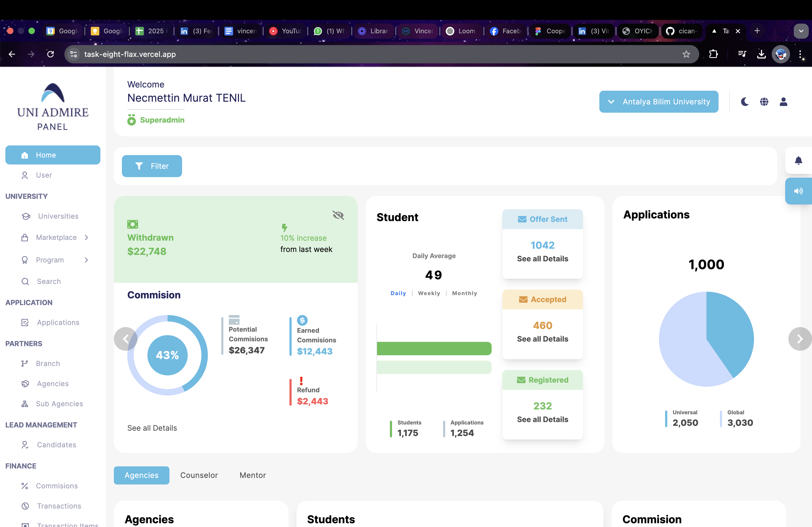Click the Potential Commisions card icon
The height and width of the screenshot is (527, 812).
(234, 320)
